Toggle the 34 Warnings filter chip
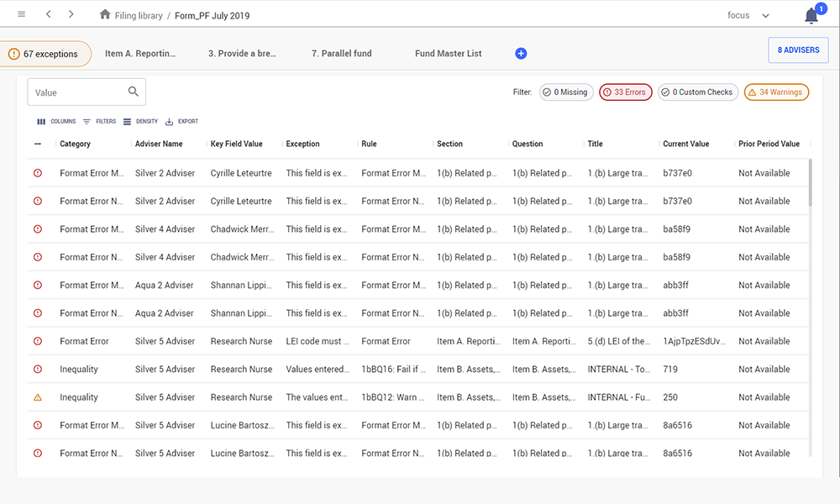The height and width of the screenshot is (504, 840). (776, 92)
